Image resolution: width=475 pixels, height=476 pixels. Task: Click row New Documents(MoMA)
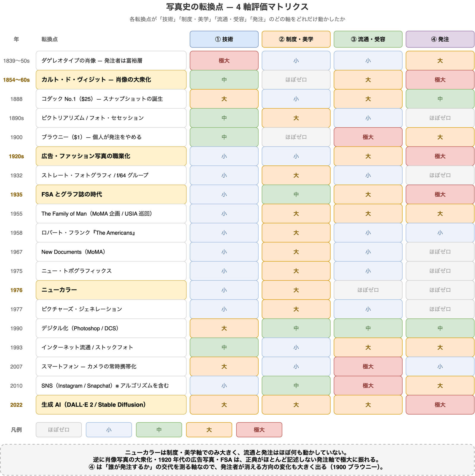(111, 252)
